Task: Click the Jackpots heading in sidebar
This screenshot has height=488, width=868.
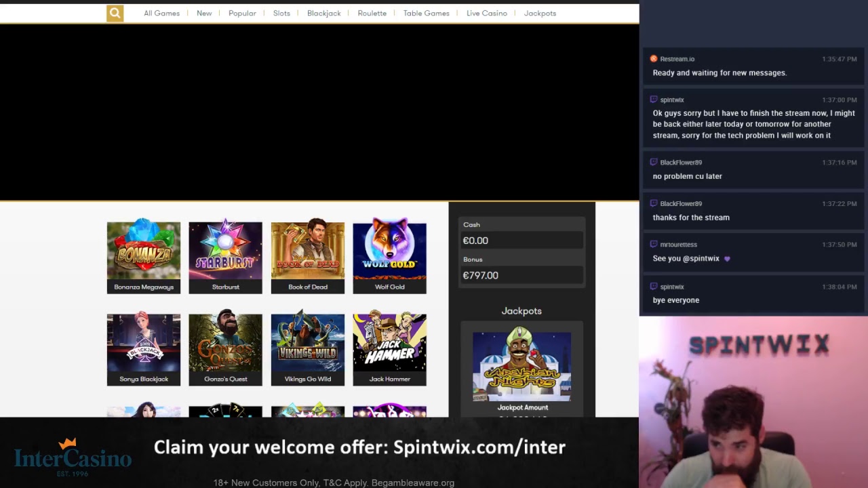Action: (x=521, y=311)
